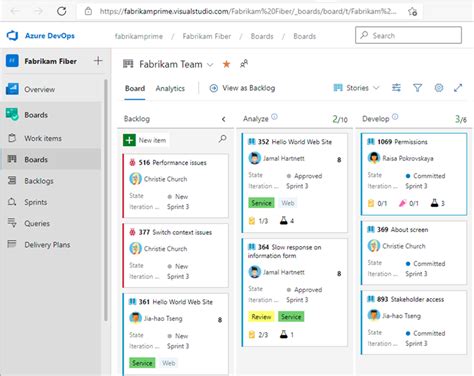Click fabrikamprime breadcrumb link
Viewport: 474px width, 376px height.
139,36
